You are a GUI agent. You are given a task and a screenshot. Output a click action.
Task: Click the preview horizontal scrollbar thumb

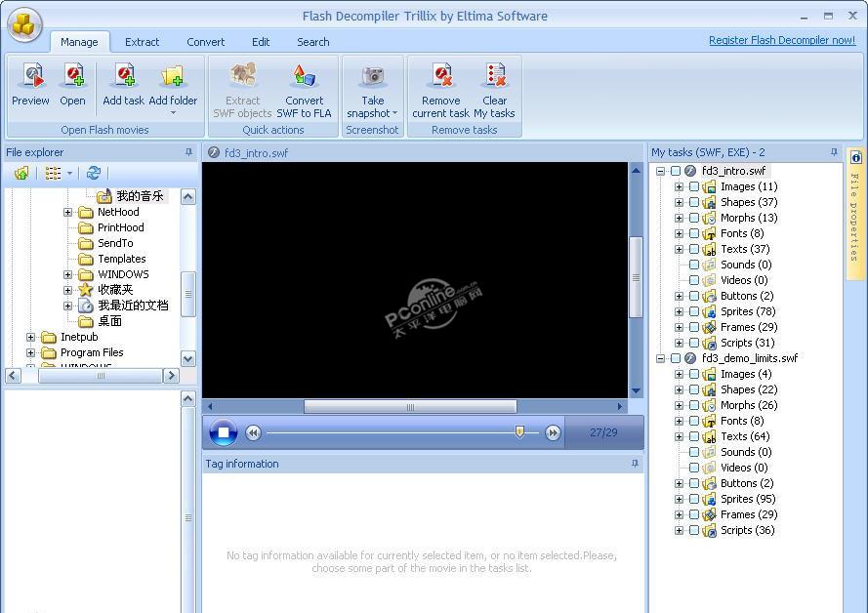[410, 407]
